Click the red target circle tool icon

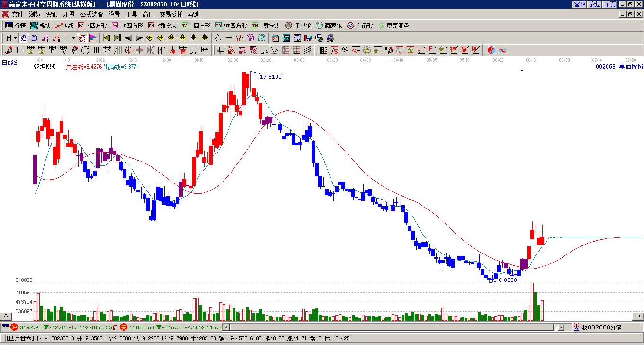(x=129, y=50)
